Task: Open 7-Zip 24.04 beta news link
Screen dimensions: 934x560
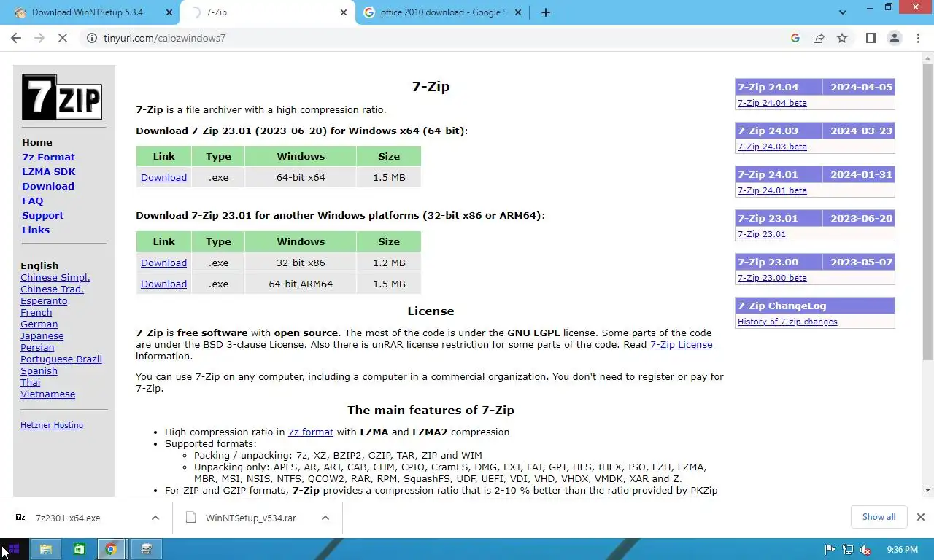Action: [x=772, y=103]
